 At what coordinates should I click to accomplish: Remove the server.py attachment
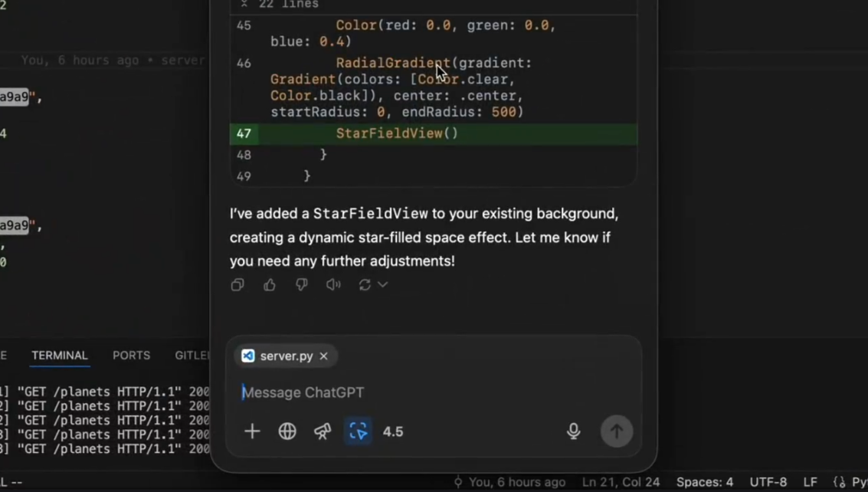[x=324, y=356]
